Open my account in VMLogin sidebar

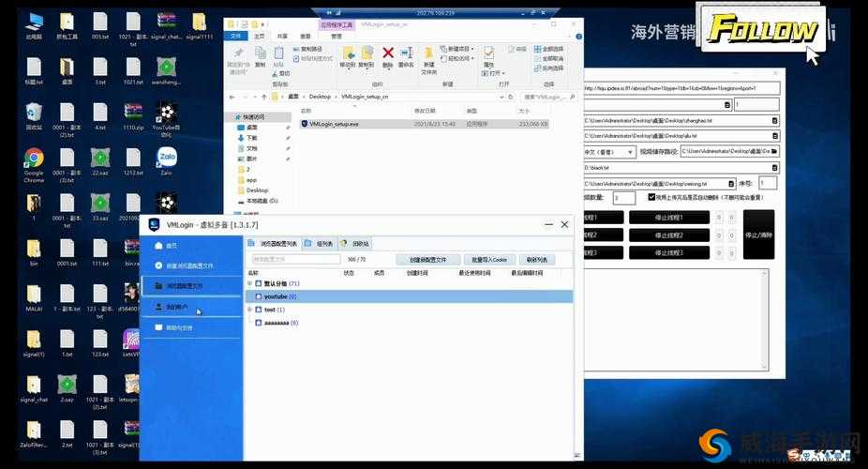click(x=191, y=306)
